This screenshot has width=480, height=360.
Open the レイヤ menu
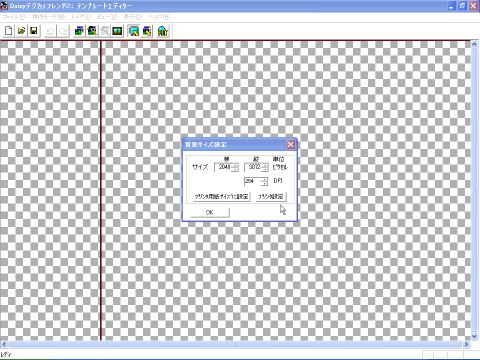(x=81, y=17)
